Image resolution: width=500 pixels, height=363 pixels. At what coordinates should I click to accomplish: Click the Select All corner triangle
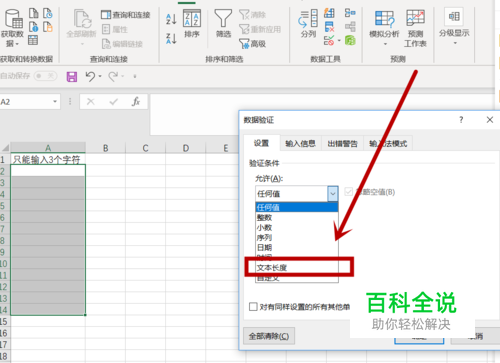pos(5,148)
